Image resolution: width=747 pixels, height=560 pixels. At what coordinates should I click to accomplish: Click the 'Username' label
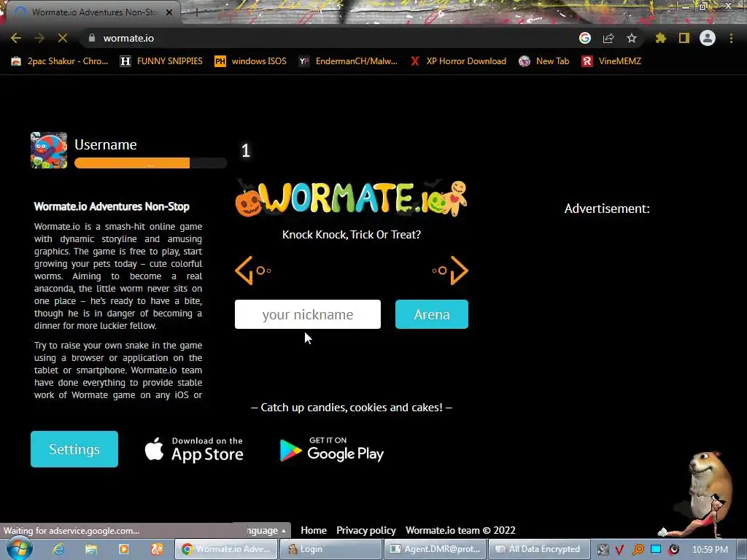point(106,145)
